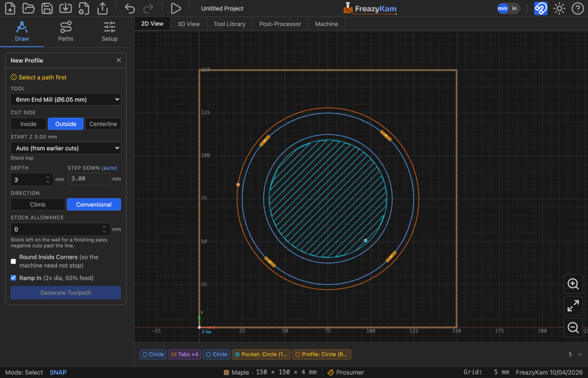Select Profile: Circle operation chip
Viewport: 588px width, 378px height.
tap(322, 354)
